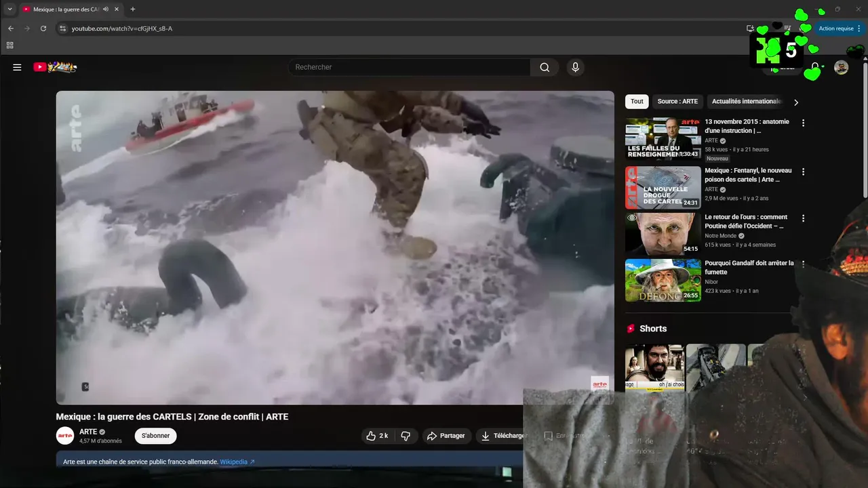
Task: Open the Notre Monde channel name
Action: pyautogui.click(x=720, y=236)
